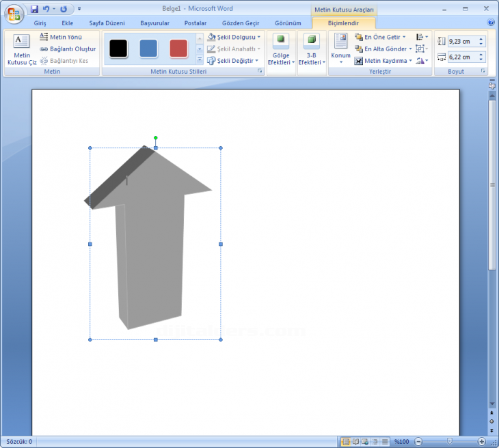Apply the black text box style
The image size is (499, 448).
pos(118,48)
